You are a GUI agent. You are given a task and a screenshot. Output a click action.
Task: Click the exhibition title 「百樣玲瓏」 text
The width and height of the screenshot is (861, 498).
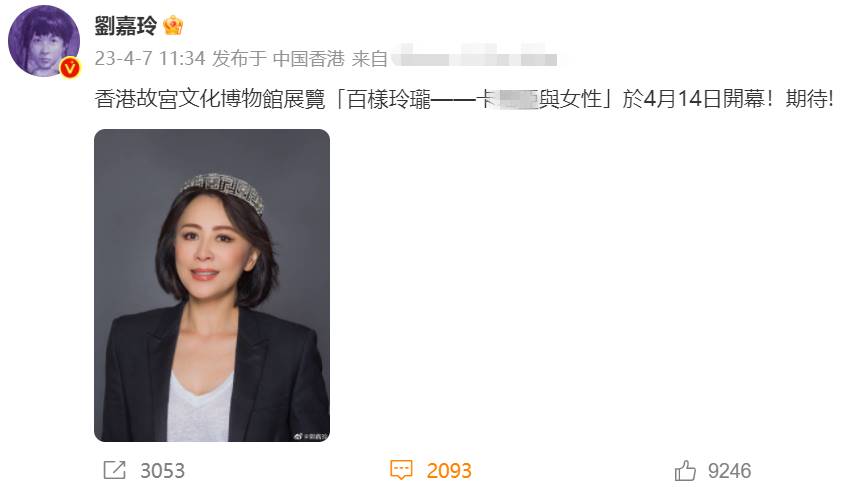click(474, 99)
